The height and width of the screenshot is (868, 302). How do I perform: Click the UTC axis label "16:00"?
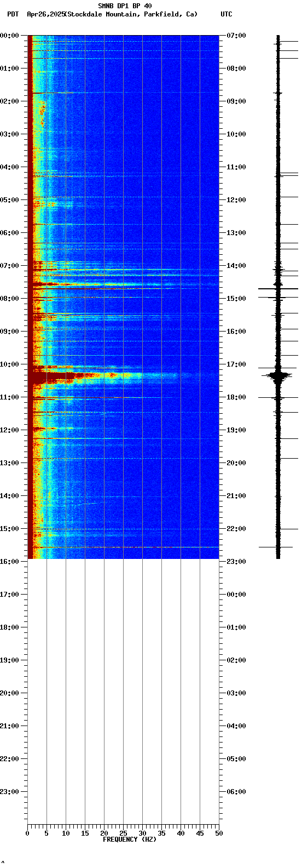[236, 332]
